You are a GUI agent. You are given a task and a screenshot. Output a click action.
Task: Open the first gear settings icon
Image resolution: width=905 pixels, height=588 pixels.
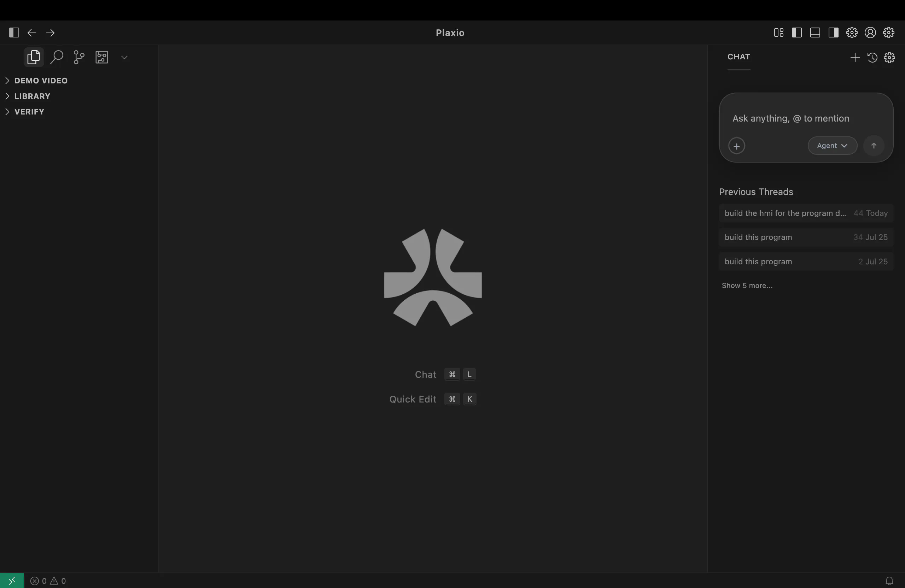(x=852, y=33)
